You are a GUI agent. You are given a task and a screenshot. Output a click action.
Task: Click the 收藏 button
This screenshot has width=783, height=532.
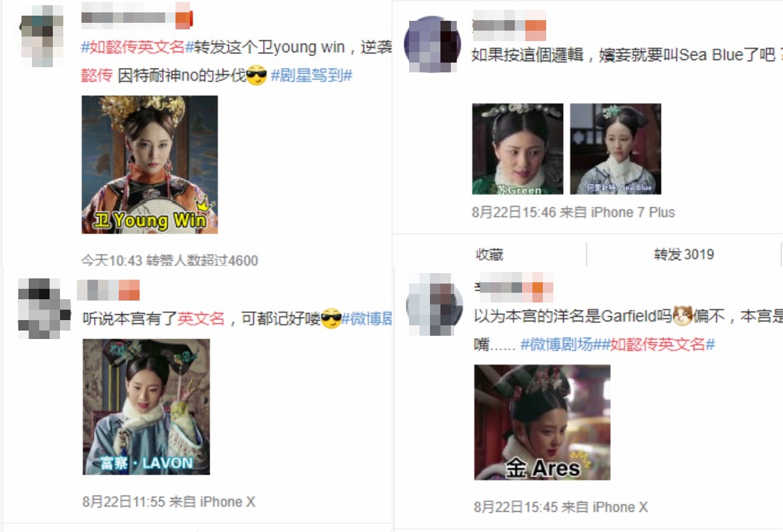click(489, 254)
